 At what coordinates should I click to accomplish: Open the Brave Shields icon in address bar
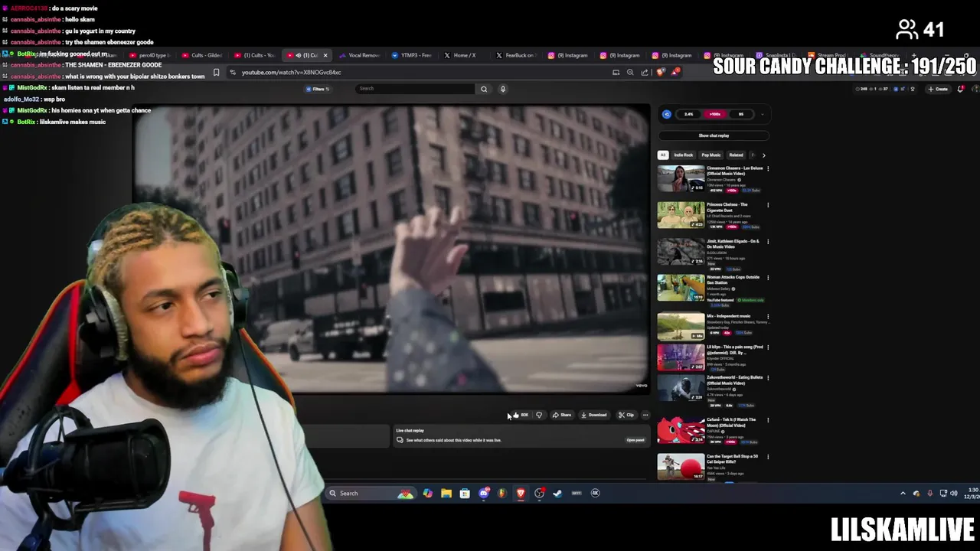tap(661, 72)
